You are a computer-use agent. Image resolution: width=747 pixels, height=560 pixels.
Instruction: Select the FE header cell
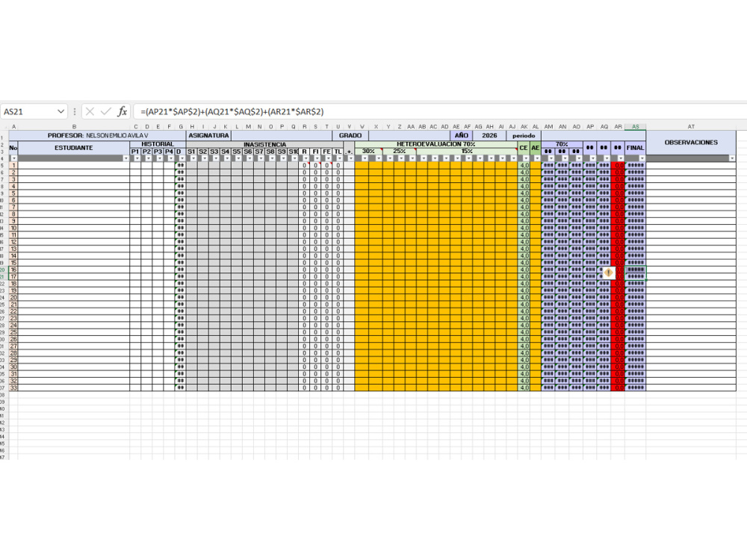coord(326,152)
